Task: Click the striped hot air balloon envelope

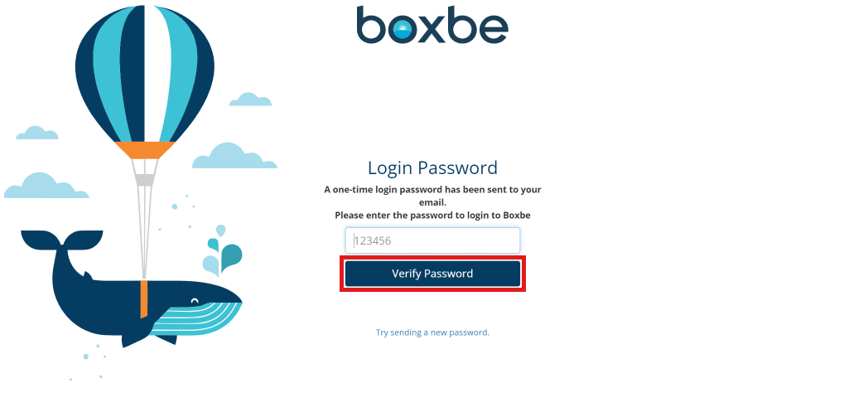Action: point(145,70)
